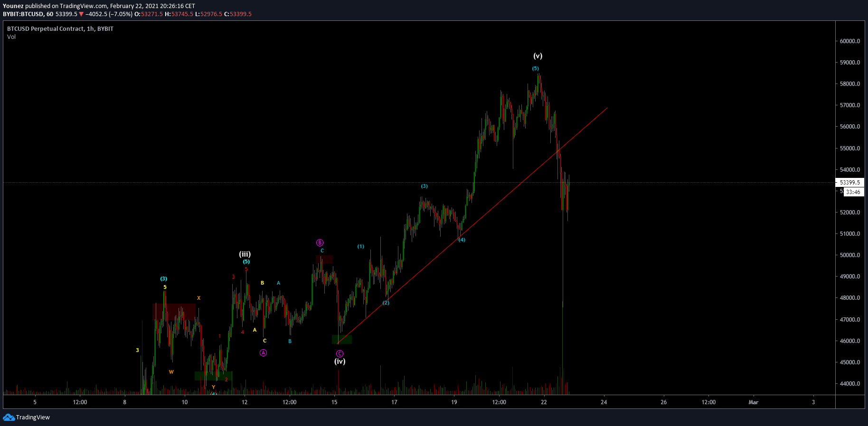Click the 58000.0 price axis label

coord(849,84)
